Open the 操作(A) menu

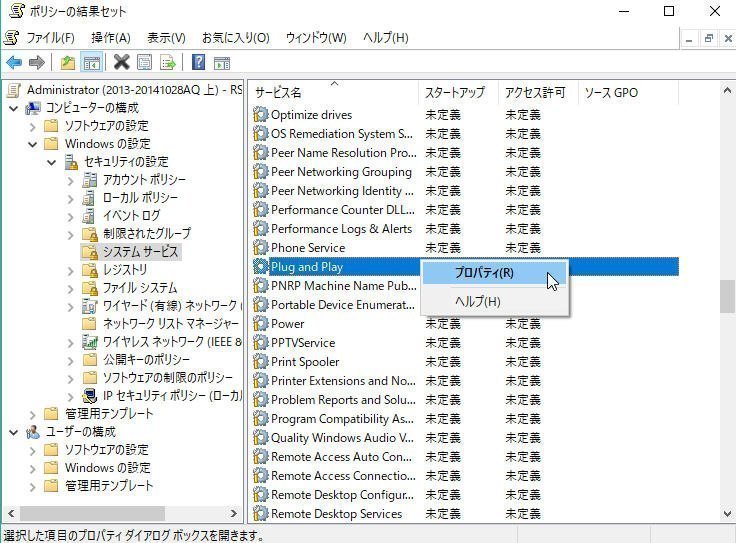click(111, 38)
